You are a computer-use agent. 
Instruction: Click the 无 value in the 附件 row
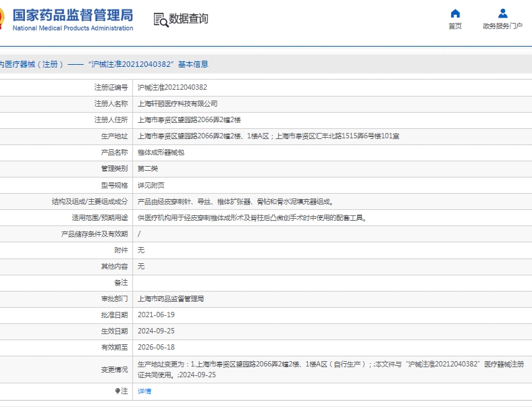[141, 250]
